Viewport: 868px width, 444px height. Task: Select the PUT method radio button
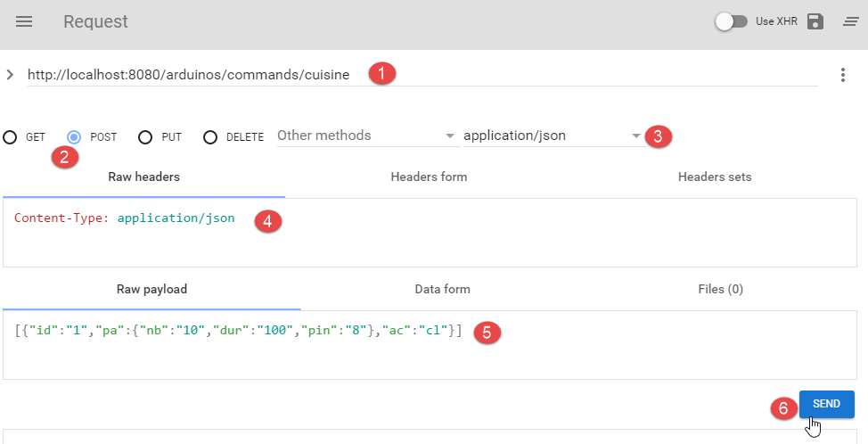click(x=145, y=137)
